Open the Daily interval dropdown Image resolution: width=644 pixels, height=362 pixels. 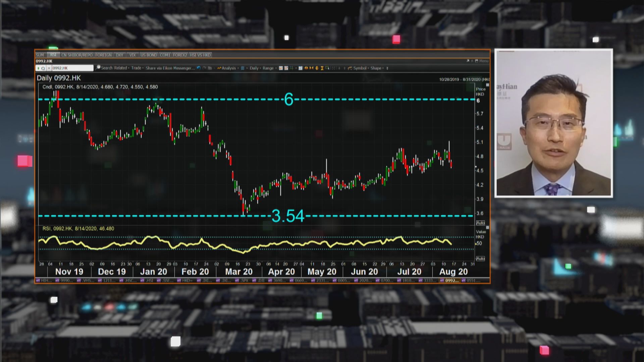(x=255, y=68)
